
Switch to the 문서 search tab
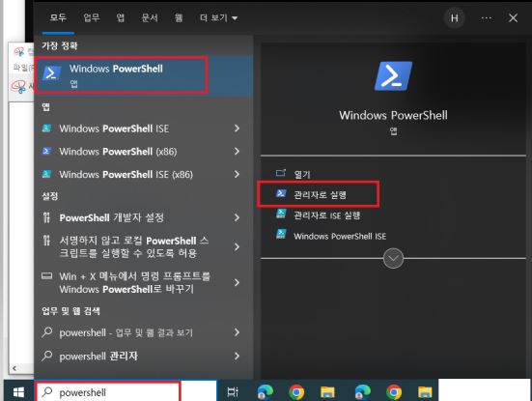(x=150, y=17)
